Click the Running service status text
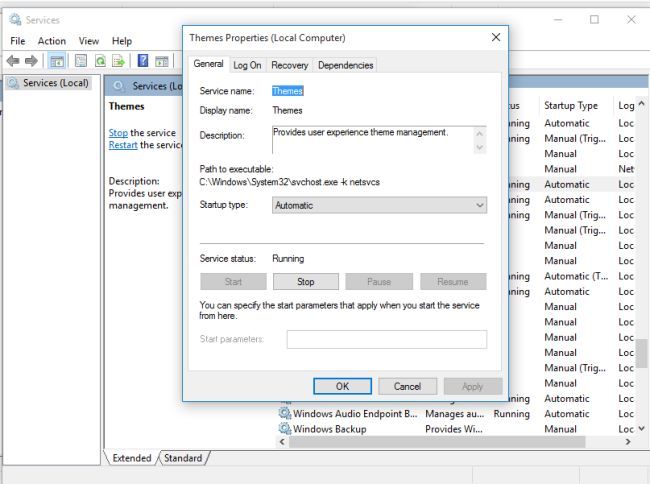The image size is (650, 484). pyautogui.click(x=288, y=259)
